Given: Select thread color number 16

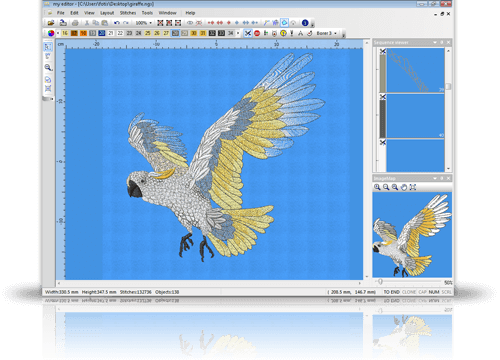Looking at the screenshot, I should click(65, 33).
